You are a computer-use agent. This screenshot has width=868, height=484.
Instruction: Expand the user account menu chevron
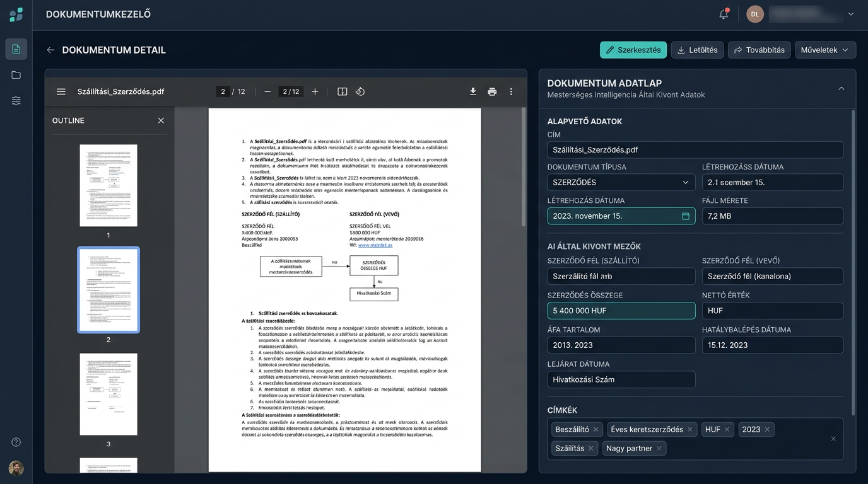(851, 14)
